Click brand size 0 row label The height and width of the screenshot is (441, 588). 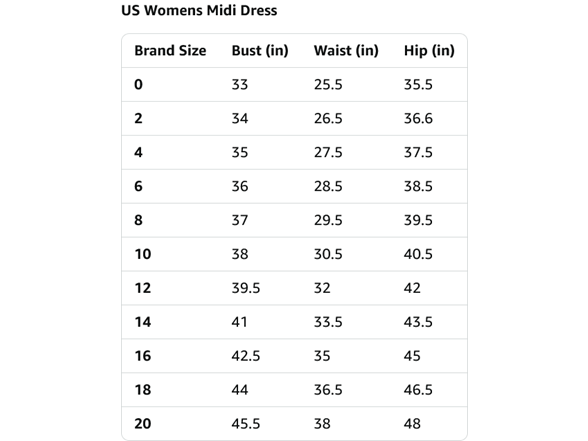coord(138,85)
